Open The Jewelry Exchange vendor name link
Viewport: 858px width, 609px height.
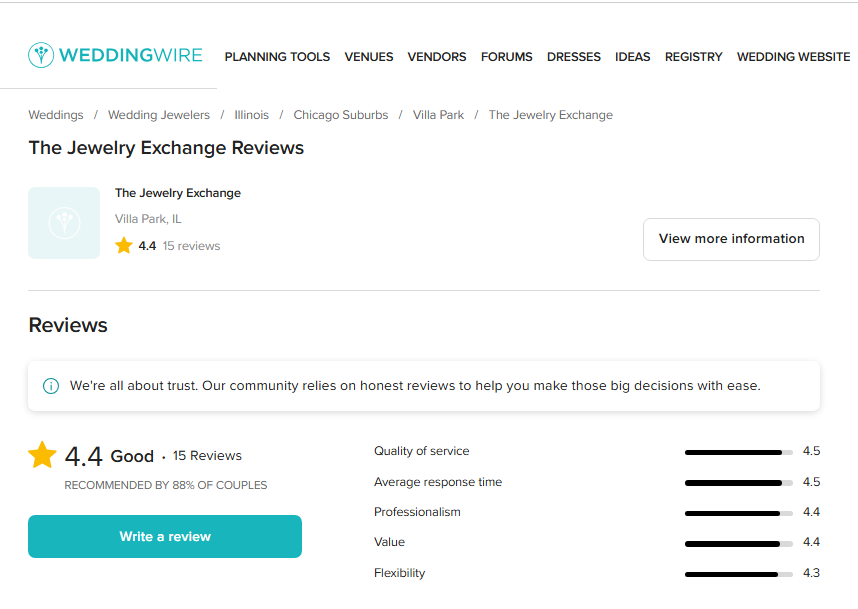pos(178,193)
